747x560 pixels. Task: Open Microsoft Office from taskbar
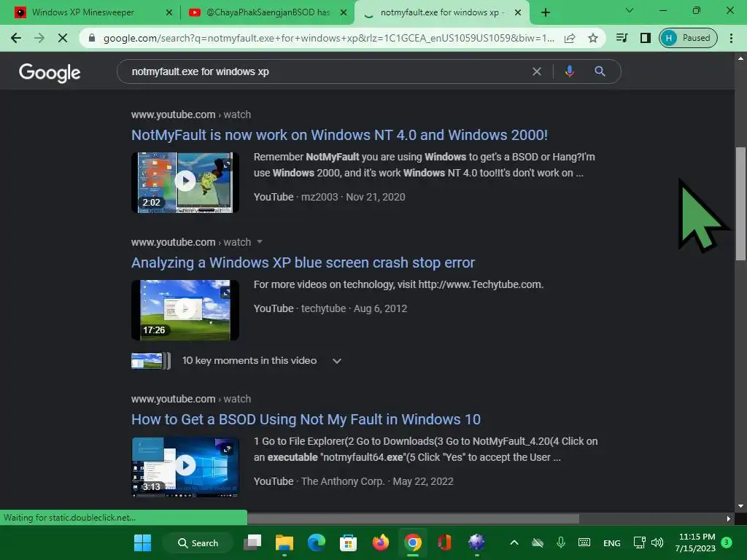[444, 542]
